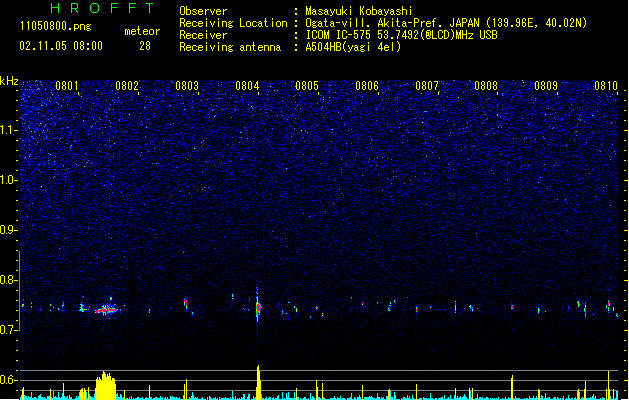This screenshot has height=400, width=629.
Task: Click the 0805 time marker
Action: tap(307, 86)
